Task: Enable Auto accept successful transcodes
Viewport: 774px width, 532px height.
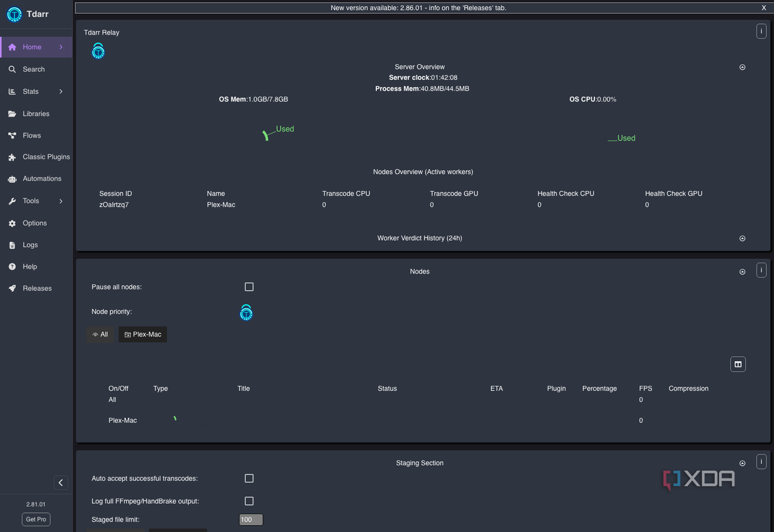Action: [x=249, y=478]
